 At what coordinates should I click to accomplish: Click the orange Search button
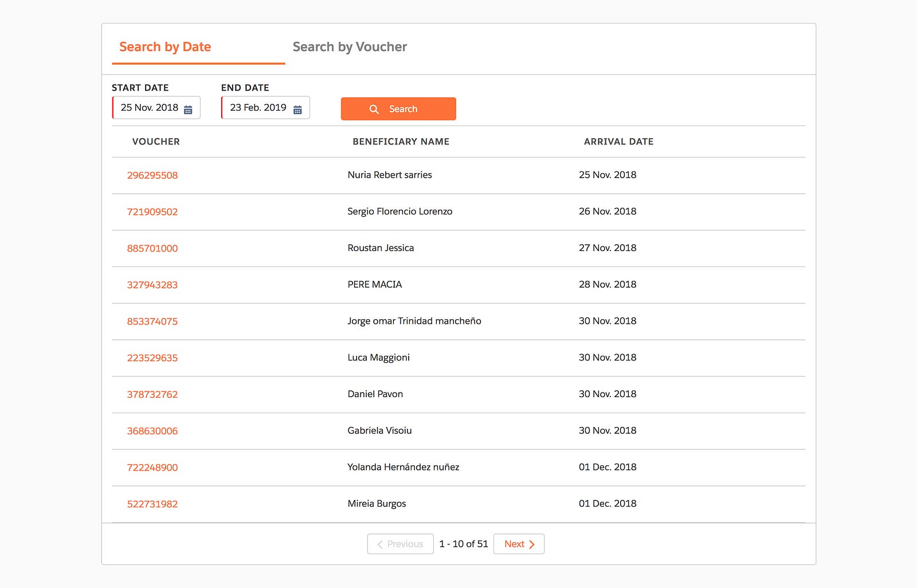(398, 109)
